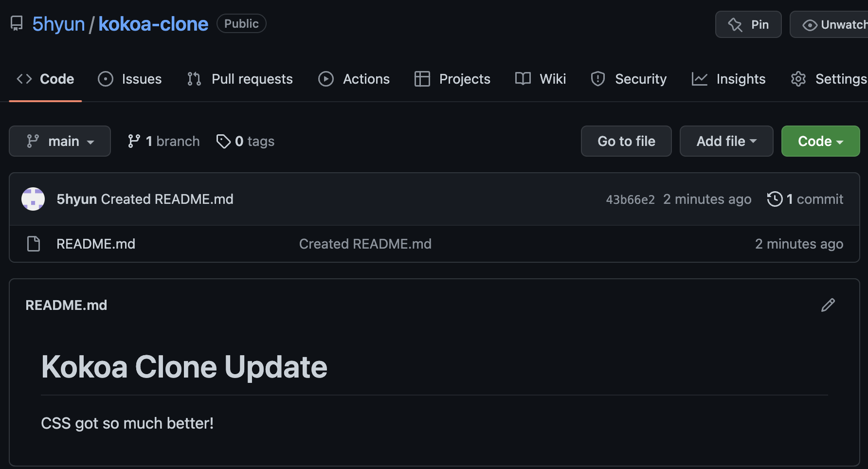Screen dimensions: 868x469
Task: View the 0 tags link
Action: (x=245, y=141)
